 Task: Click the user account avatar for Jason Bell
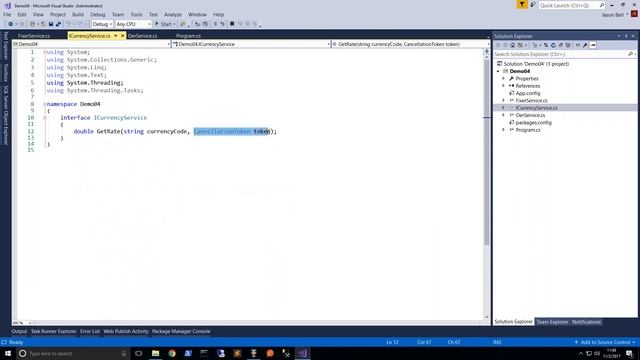pos(634,14)
